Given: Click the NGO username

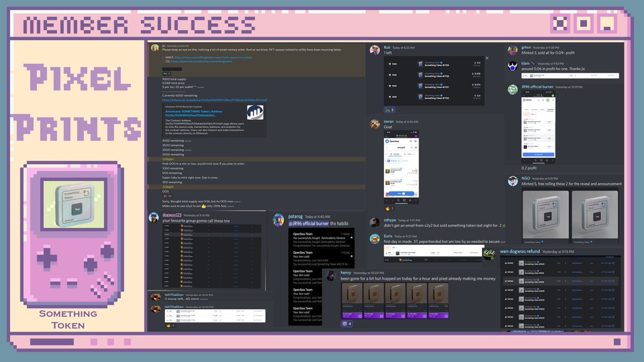Looking at the screenshot, I should tap(526, 178).
